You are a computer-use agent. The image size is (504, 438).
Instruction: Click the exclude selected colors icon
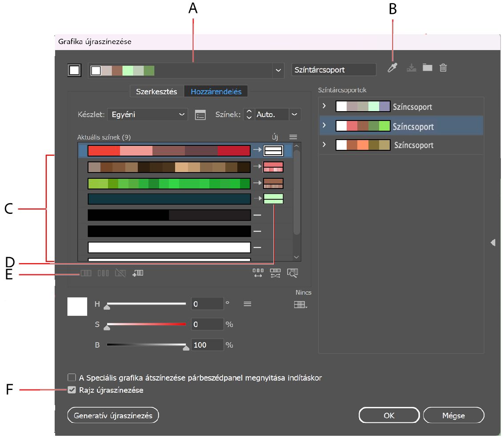coord(120,273)
